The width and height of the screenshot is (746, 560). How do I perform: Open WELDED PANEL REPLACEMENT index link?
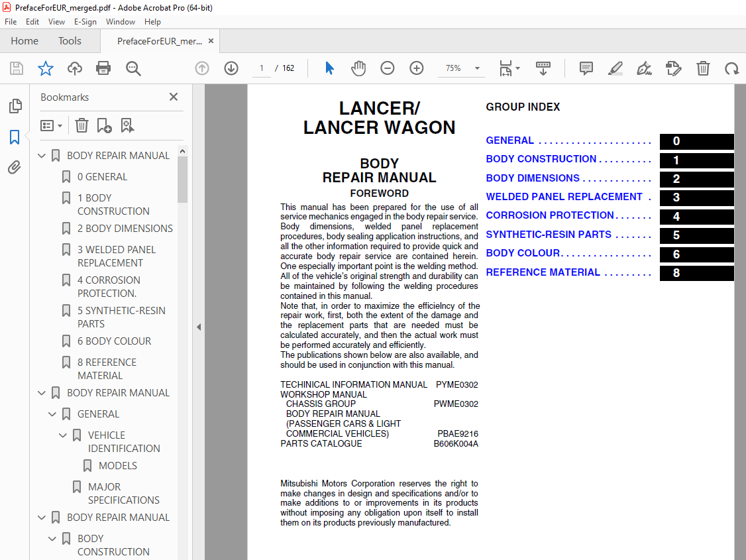pos(564,197)
